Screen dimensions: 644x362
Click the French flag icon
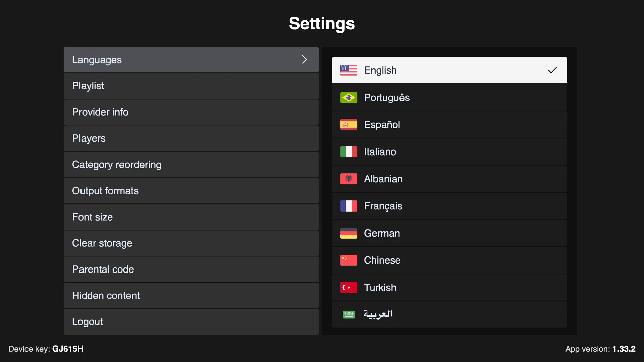pyautogui.click(x=348, y=206)
